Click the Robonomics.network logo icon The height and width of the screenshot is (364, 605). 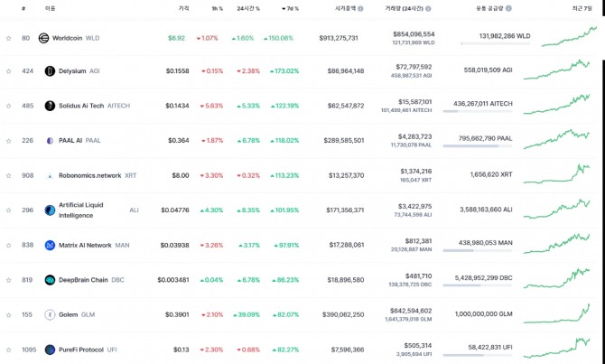(x=50, y=175)
